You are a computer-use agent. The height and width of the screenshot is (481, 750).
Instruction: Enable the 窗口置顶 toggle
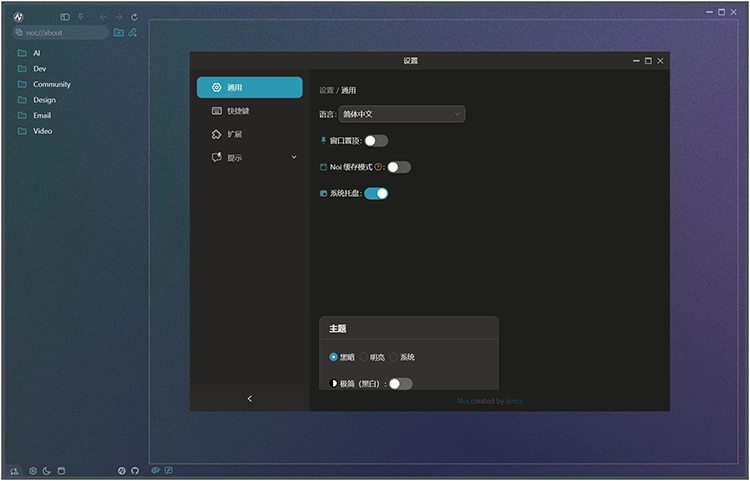376,141
